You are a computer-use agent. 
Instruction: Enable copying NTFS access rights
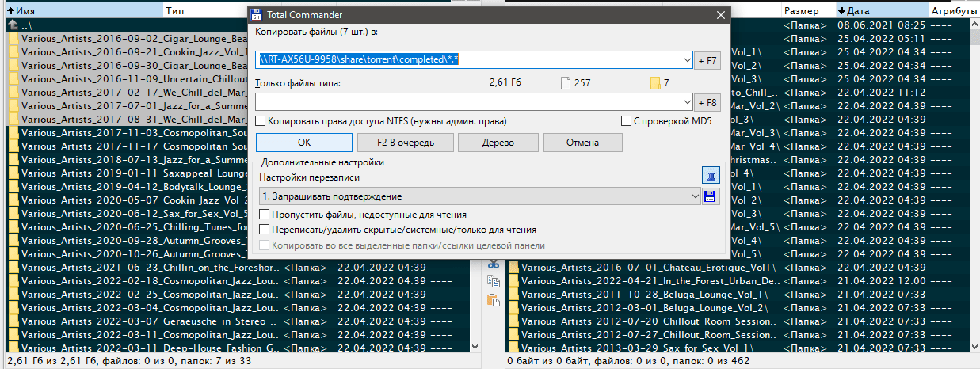pyautogui.click(x=261, y=121)
